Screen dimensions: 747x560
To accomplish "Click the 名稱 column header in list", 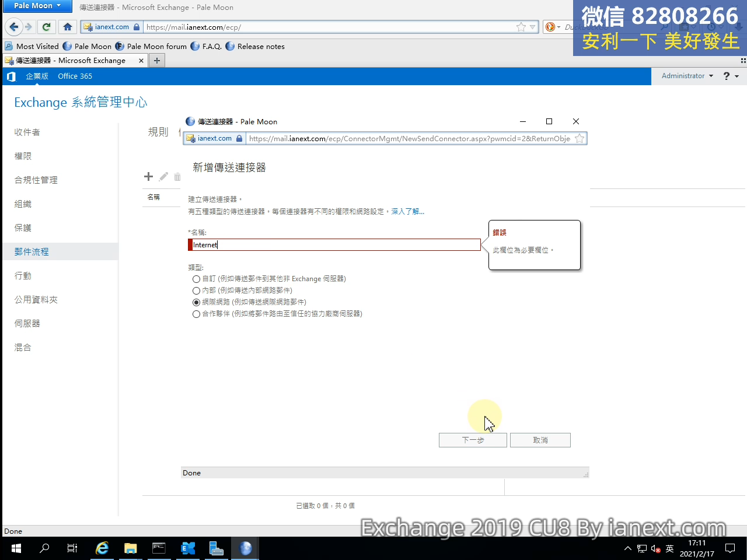I will click(x=153, y=197).
